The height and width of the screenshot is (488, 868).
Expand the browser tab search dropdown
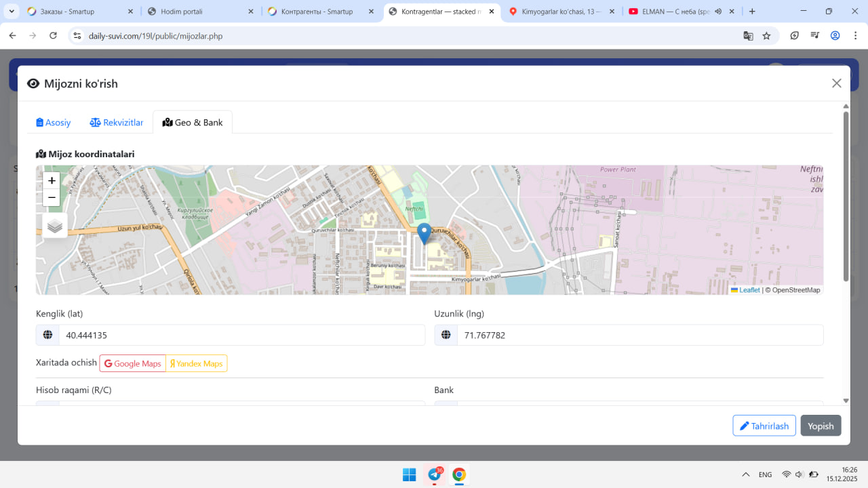click(12, 12)
